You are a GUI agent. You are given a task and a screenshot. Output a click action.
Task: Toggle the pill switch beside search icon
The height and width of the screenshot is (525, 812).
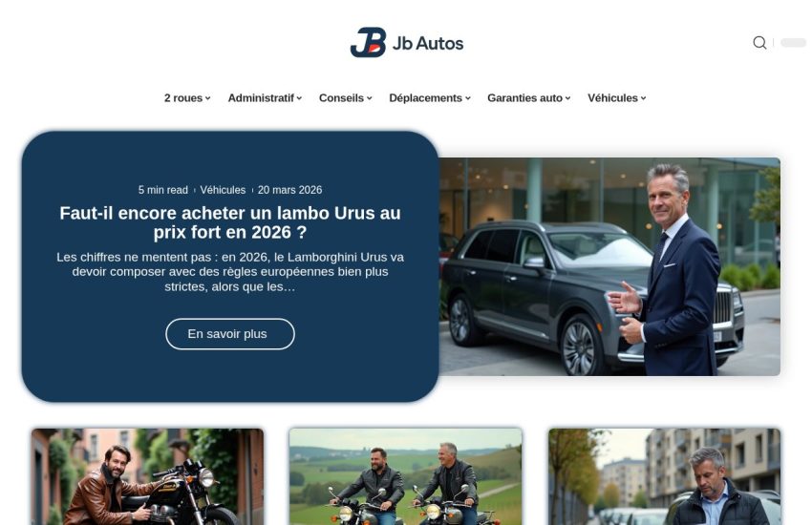click(793, 42)
